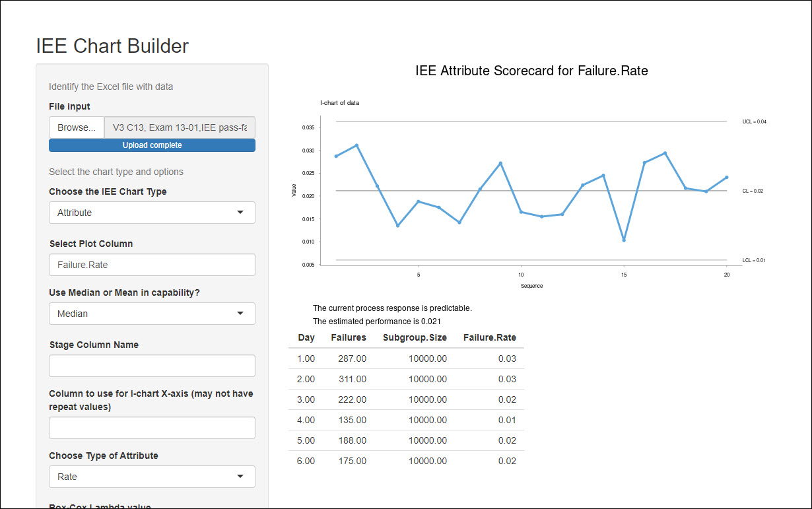This screenshot has height=509, width=812.
Task: Click the LCL = 0.01 label
Action: click(754, 261)
